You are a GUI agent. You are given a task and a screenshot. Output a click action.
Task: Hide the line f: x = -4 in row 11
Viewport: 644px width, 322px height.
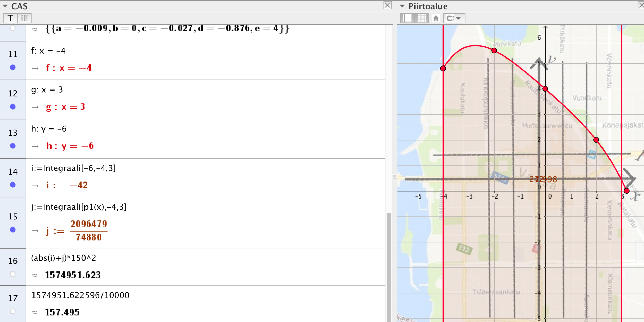(x=13, y=68)
